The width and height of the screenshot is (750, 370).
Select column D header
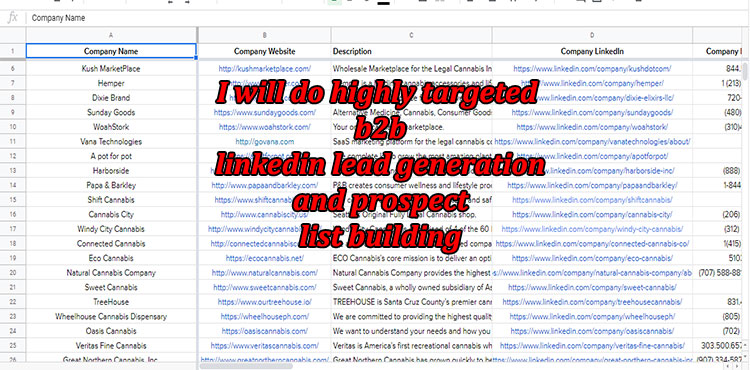pos(592,35)
